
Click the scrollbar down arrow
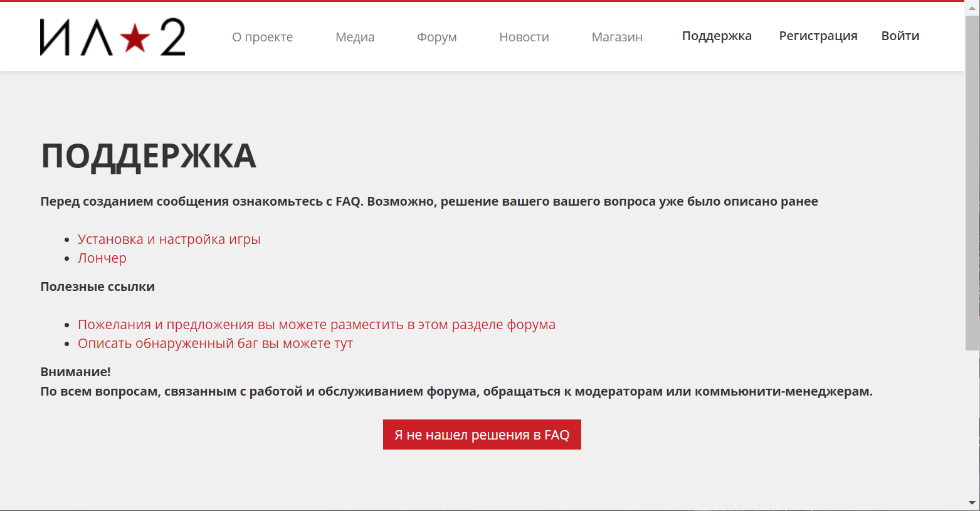click(x=972, y=503)
